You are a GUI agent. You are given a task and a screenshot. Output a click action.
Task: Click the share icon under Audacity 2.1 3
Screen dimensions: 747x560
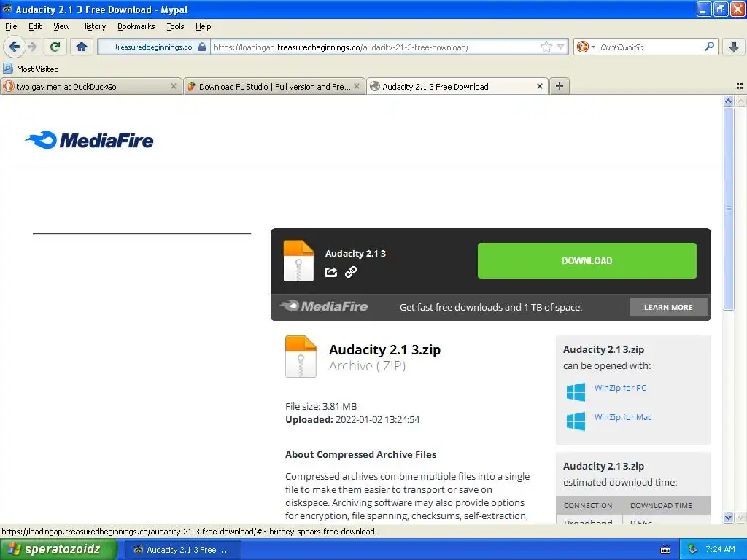[x=330, y=272]
